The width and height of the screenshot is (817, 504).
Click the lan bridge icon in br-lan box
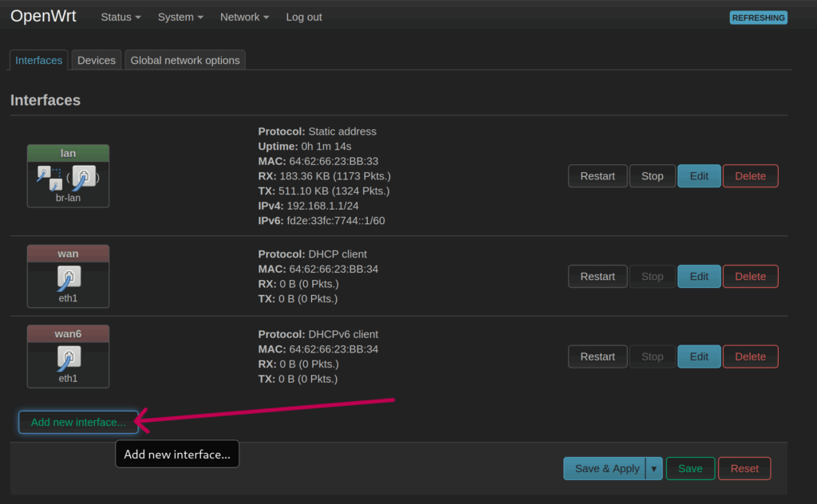coord(49,177)
